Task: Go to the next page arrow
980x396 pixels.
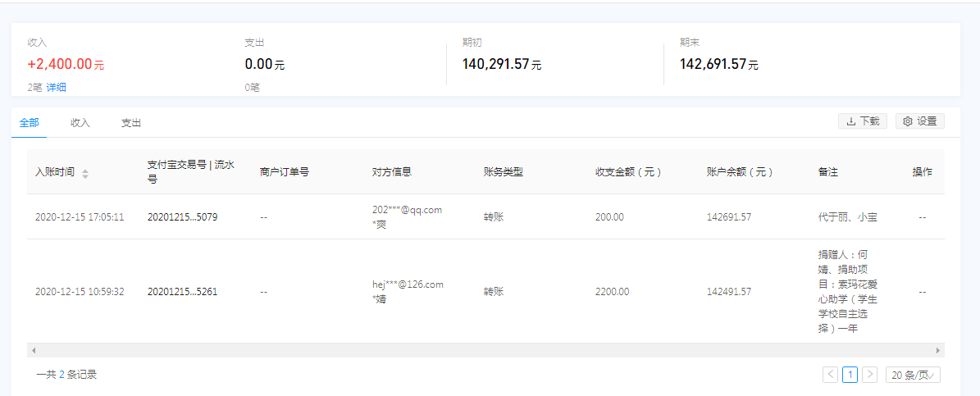Action: (x=869, y=375)
